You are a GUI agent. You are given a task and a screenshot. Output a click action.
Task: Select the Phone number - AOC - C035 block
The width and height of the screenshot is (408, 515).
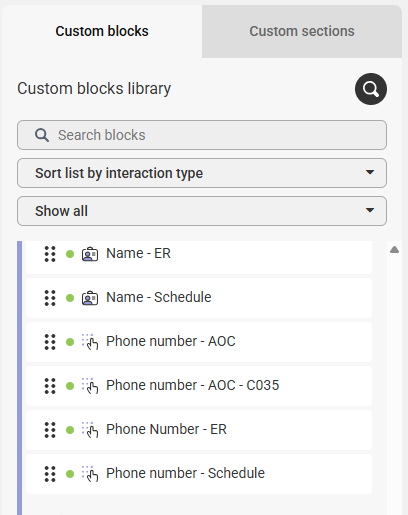(199, 386)
